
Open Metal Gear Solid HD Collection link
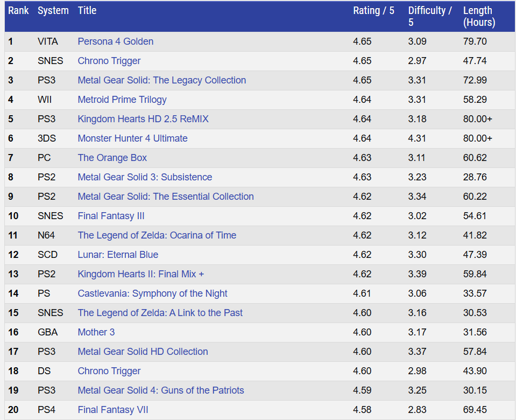click(143, 352)
